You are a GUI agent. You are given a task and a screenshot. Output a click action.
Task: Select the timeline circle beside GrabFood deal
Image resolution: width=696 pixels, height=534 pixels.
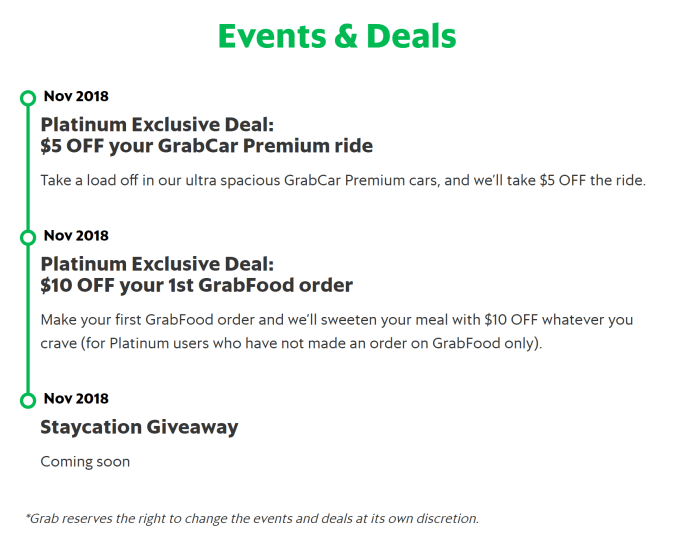click(x=28, y=237)
